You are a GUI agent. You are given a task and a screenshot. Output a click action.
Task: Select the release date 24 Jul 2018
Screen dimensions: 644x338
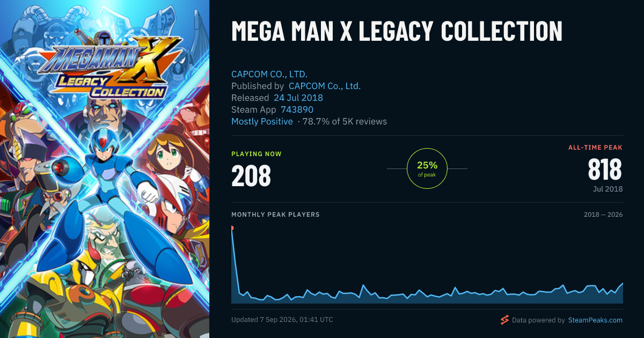pyautogui.click(x=298, y=98)
